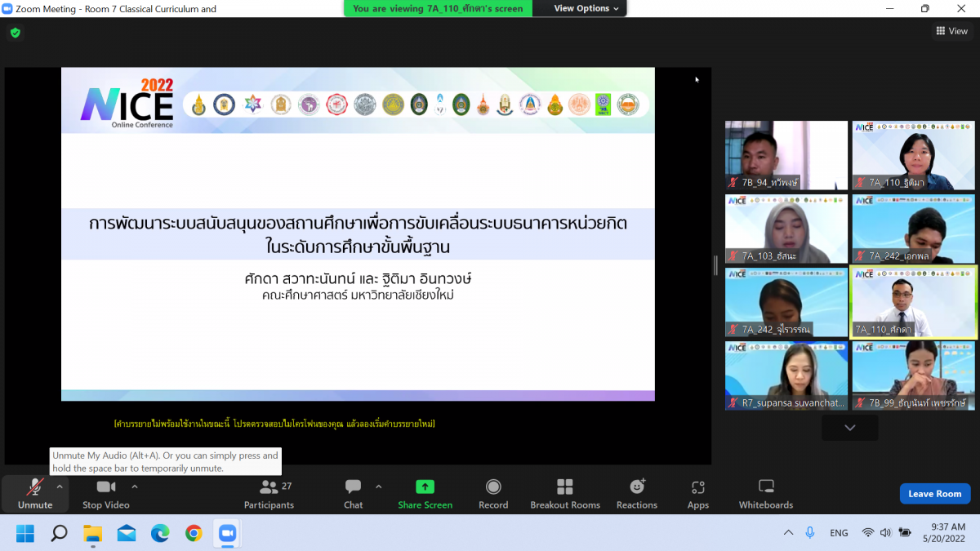
Task: Open Whiteboards
Action: (x=766, y=494)
